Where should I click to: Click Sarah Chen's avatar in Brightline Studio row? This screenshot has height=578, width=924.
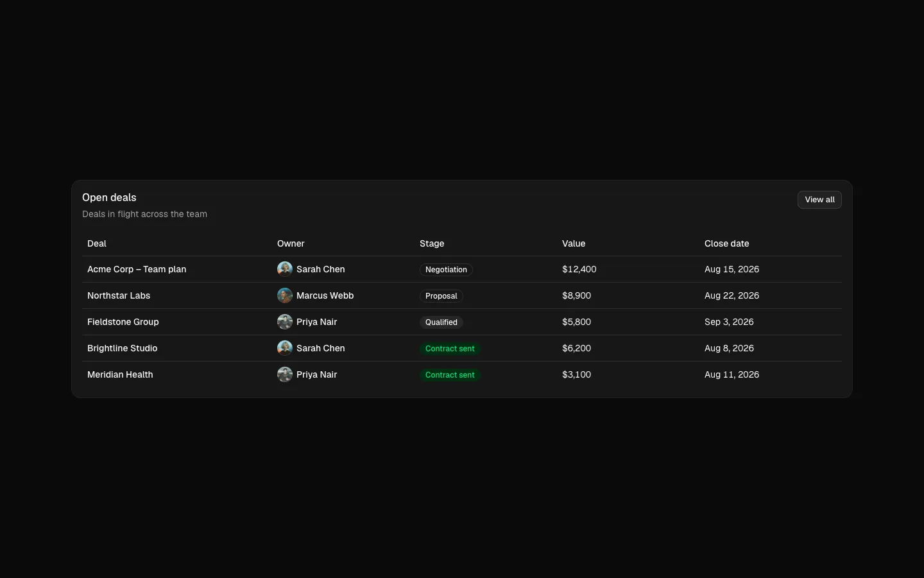(285, 348)
